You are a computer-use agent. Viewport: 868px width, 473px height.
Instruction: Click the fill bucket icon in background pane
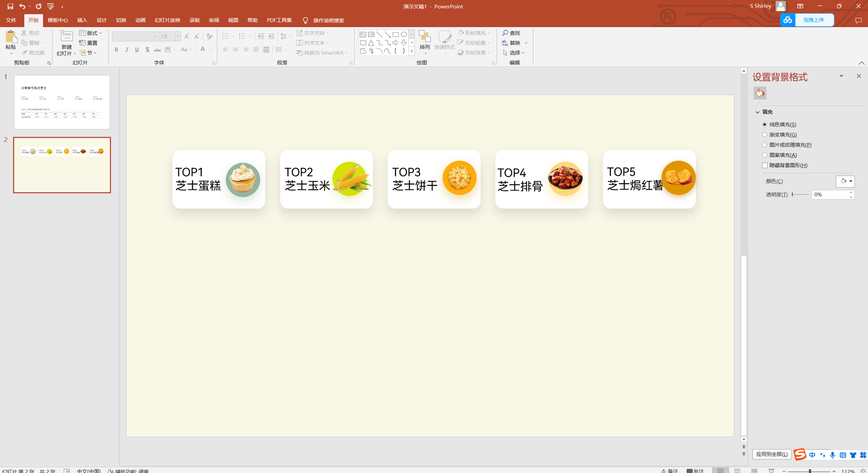pos(760,93)
